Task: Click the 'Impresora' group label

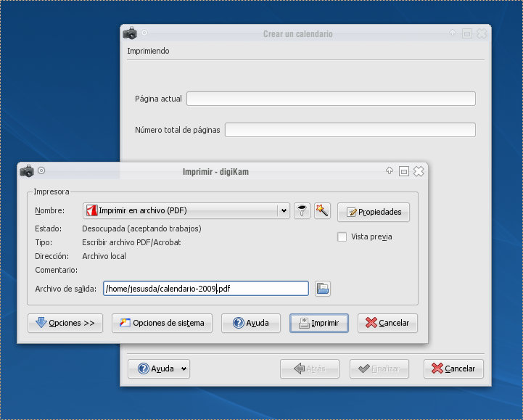Action: click(x=52, y=192)
